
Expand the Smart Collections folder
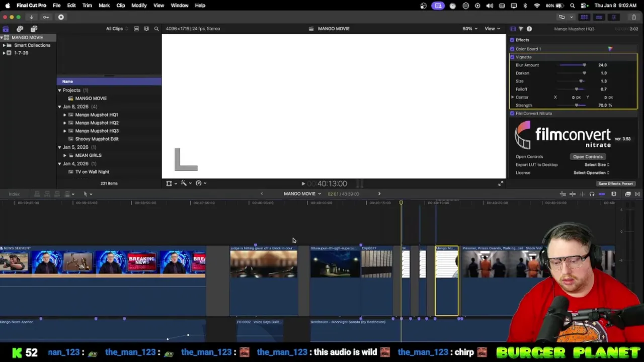click(4, 45)
